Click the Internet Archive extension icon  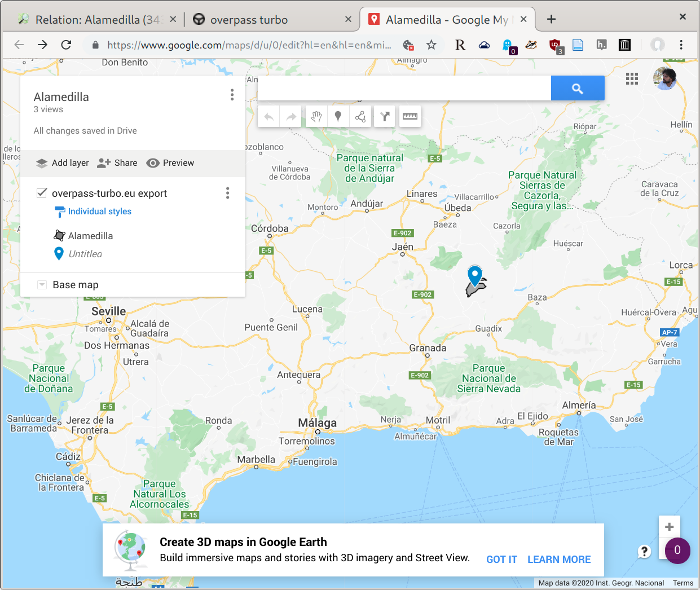[624, 45]
